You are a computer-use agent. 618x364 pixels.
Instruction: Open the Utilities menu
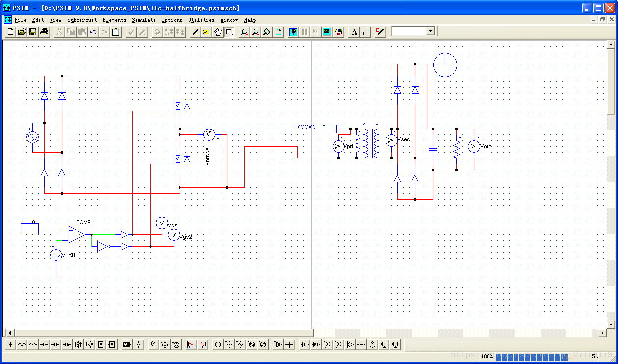(202, 20)
